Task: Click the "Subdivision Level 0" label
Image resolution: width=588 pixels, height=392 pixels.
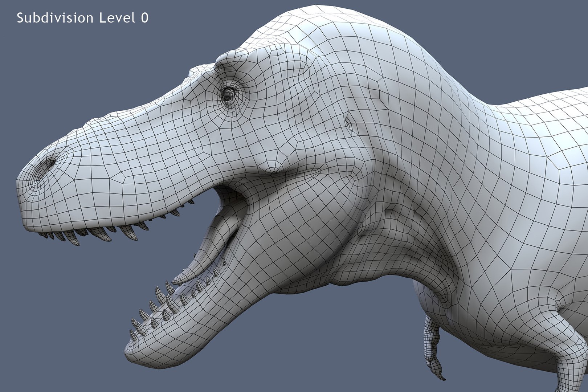Action: tap(83, 18)
